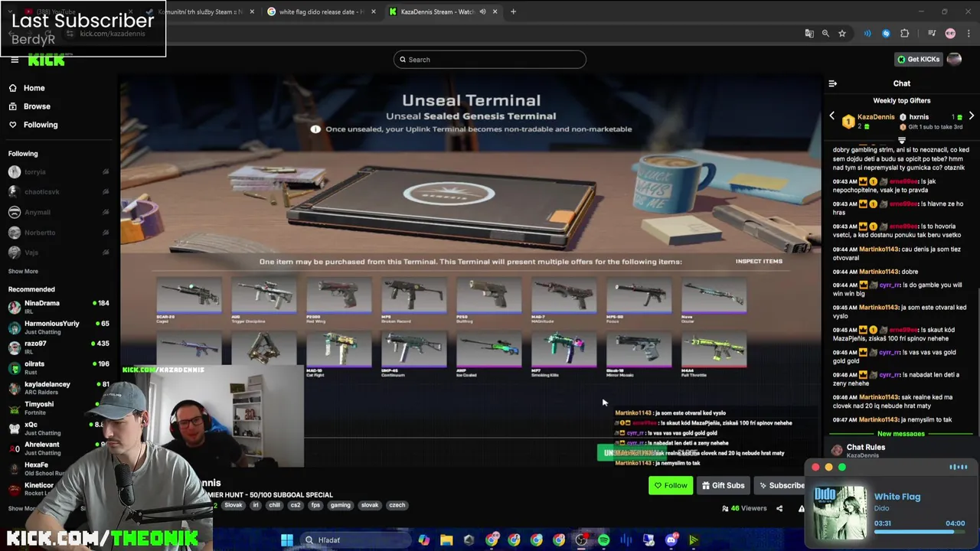Open Following in sidebar
980x551 pixels.
pos(33,125)
